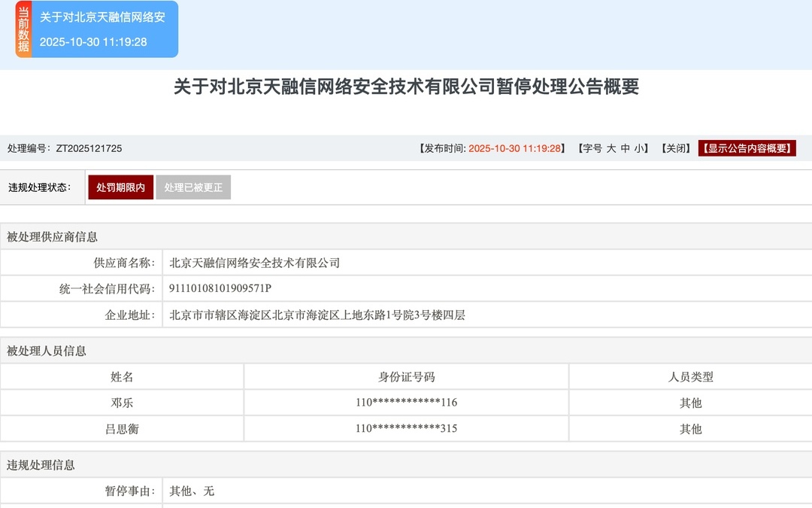Click the 处理编号 ZT2025121725 text
Image resolution: width=812 pixels, height=508 pixels.
pos(65,149)
